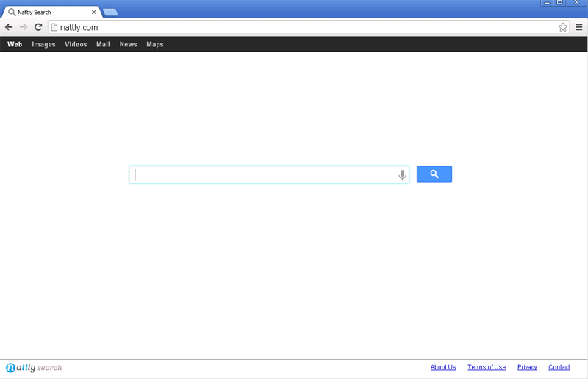Bookmark page using the star icon
Viewport: 588px width, 379px height.
point(563,27)
